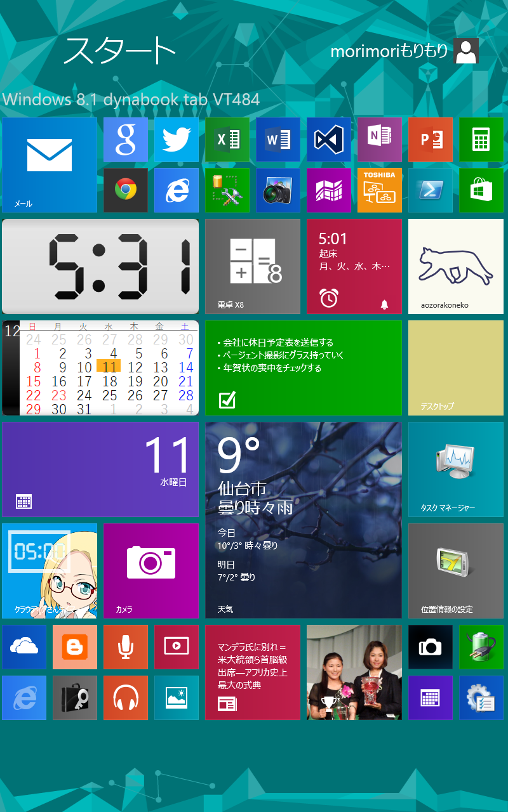The width and height of the screenshot is (508, 812).
Task: Open the morimoriもりもり user account menu
Action: pos(404,51)
